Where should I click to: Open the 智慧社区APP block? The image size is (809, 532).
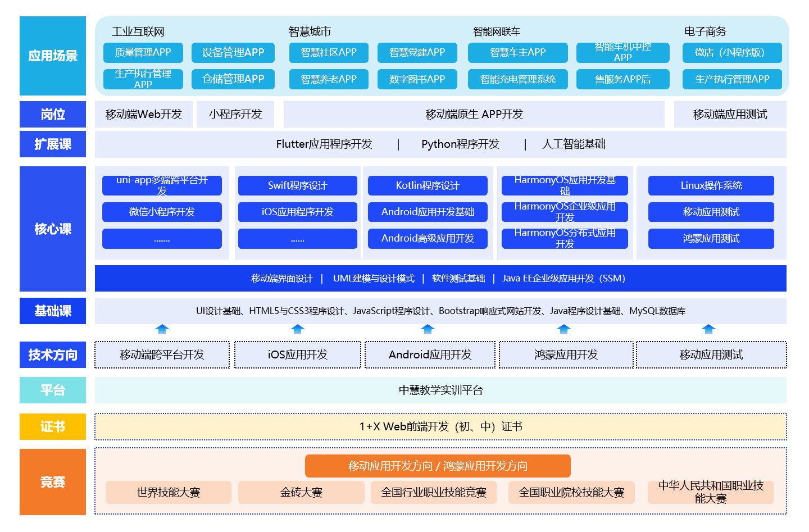pyautogui.click(x=329, y=52)
